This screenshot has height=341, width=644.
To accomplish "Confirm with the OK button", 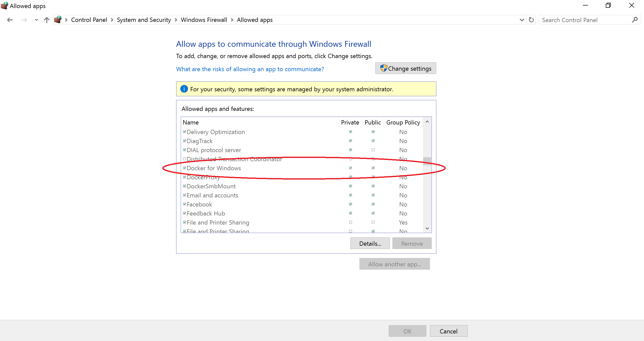I will pos(407,331).
